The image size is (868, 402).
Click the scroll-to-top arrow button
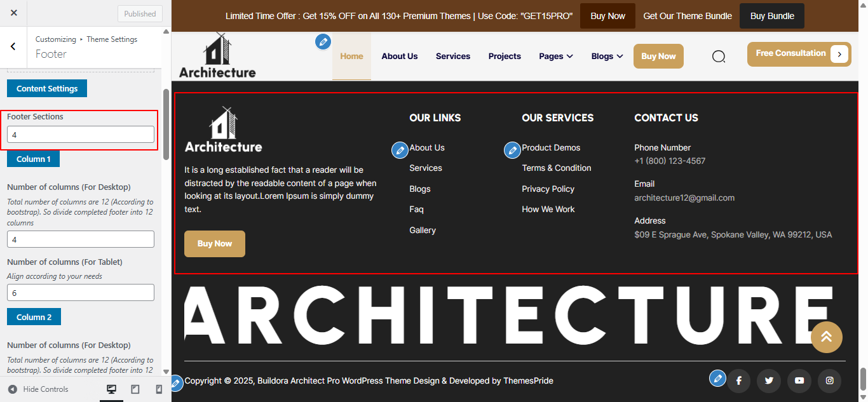click(827, 337)
